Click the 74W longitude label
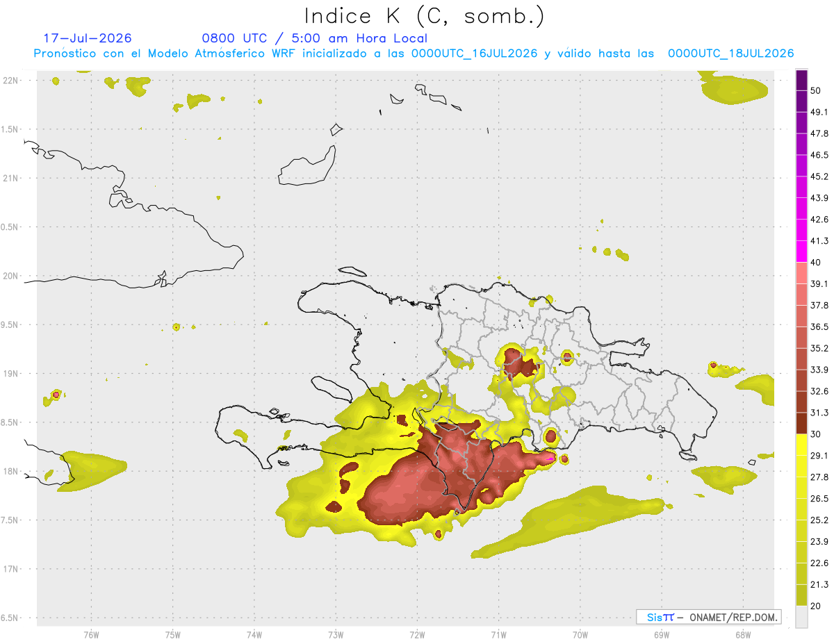The image size is (834, 644). tap(254, 634)
